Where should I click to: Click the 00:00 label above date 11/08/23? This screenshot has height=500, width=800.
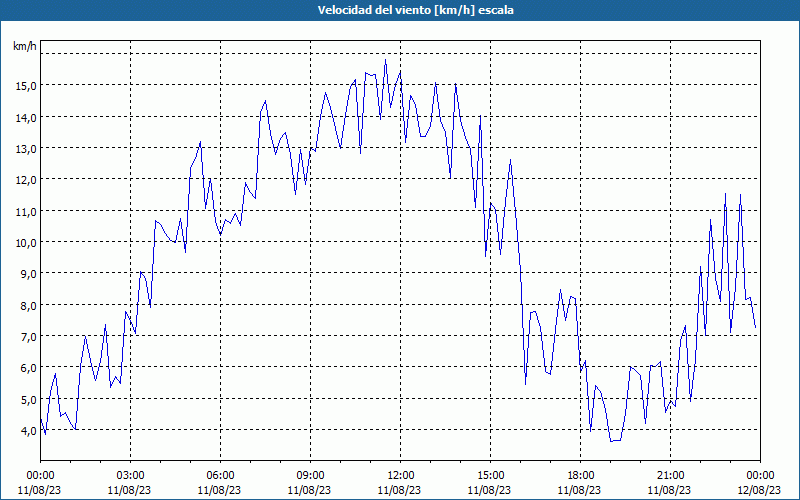40,476
